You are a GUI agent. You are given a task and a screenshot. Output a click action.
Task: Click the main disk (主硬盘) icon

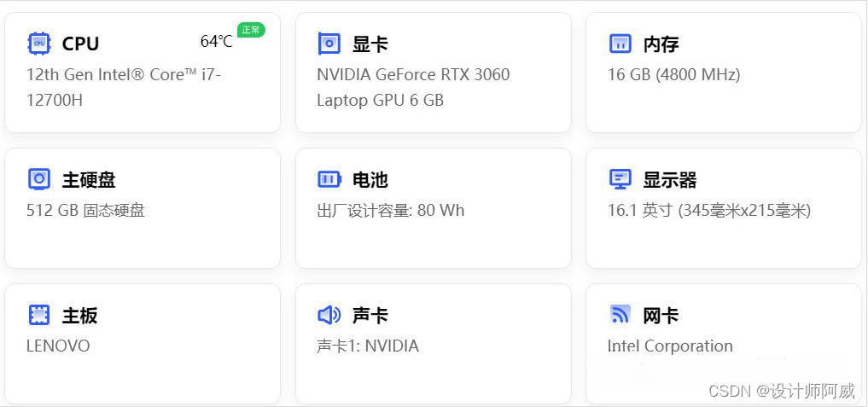coord(38,179)
